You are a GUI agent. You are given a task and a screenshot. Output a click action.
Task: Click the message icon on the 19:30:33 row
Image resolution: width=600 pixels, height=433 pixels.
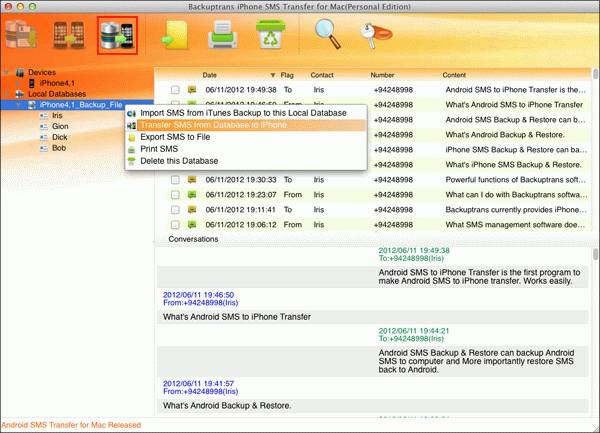click(x=192, y=180)
